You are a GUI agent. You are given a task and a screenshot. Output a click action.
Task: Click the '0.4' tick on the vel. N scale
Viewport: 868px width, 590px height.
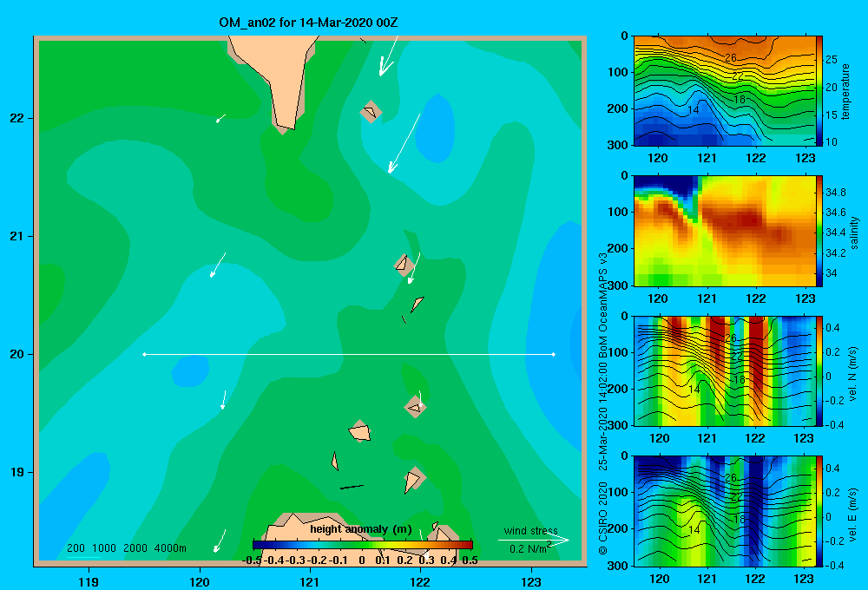point(833,328)
